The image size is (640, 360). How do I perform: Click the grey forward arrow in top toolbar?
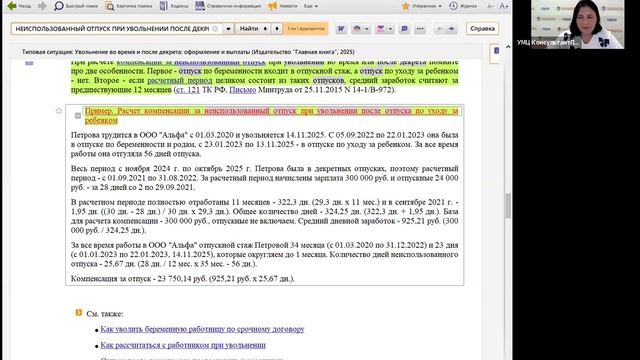click(42, 6)
